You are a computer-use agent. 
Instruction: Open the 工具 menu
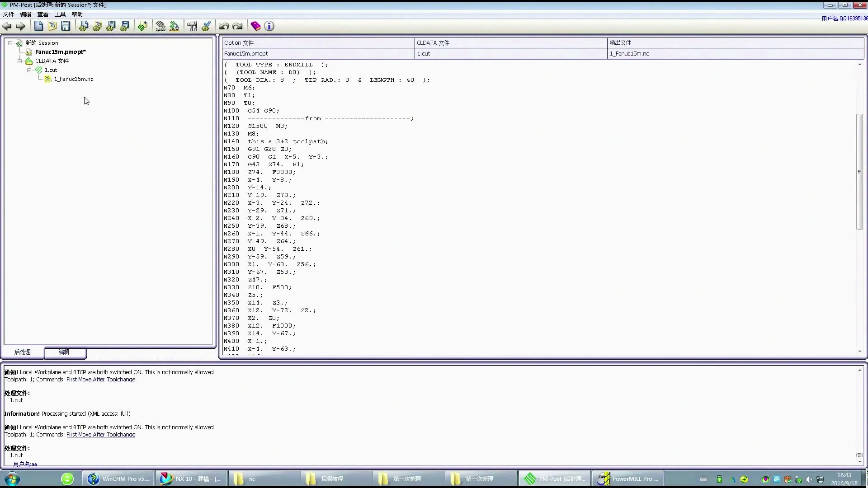point(60,14)
